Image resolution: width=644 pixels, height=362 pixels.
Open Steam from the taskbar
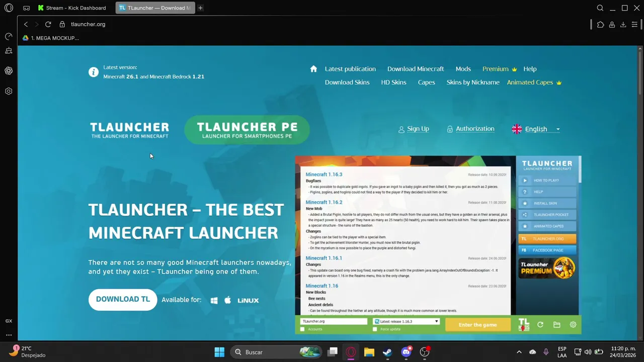pyautogui.click(x=387, y=352)
